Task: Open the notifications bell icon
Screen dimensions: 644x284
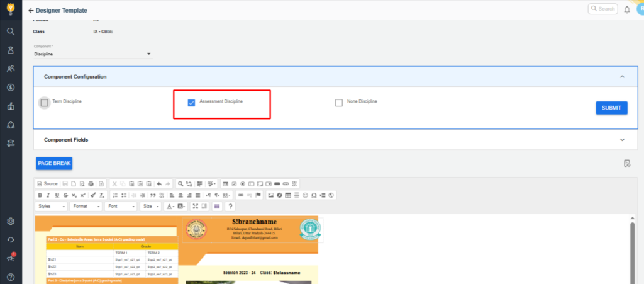Action: [x=626, y=9]
